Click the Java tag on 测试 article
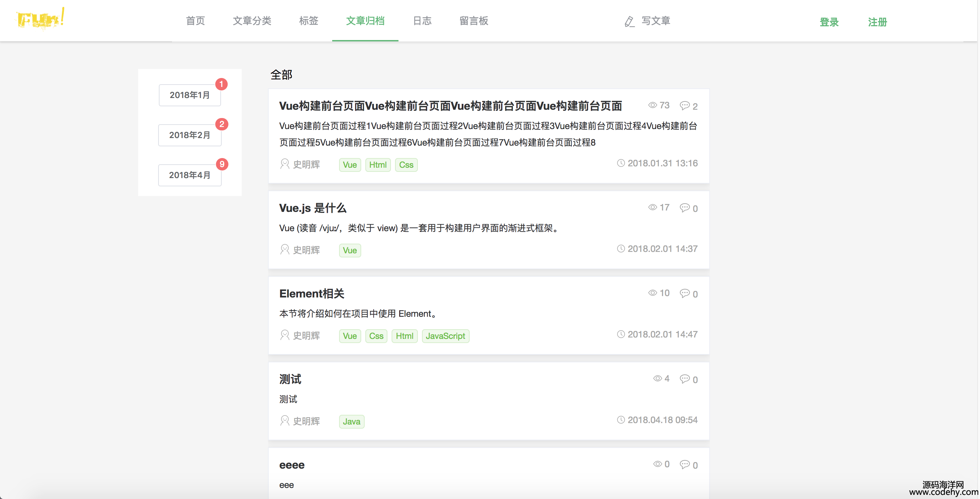Image resolution: width=980 pixels, height=499 pixels. [351, 421]
